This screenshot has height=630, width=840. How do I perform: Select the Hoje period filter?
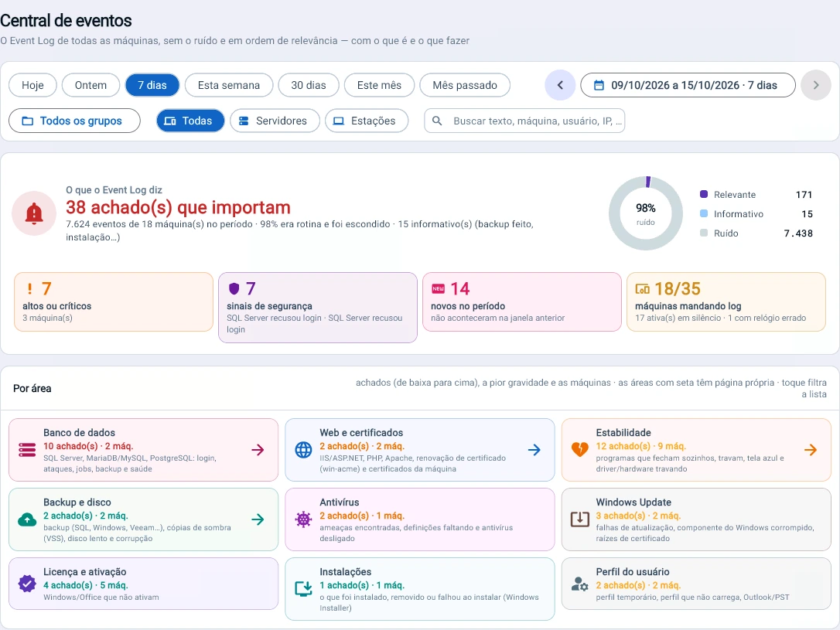32,85
